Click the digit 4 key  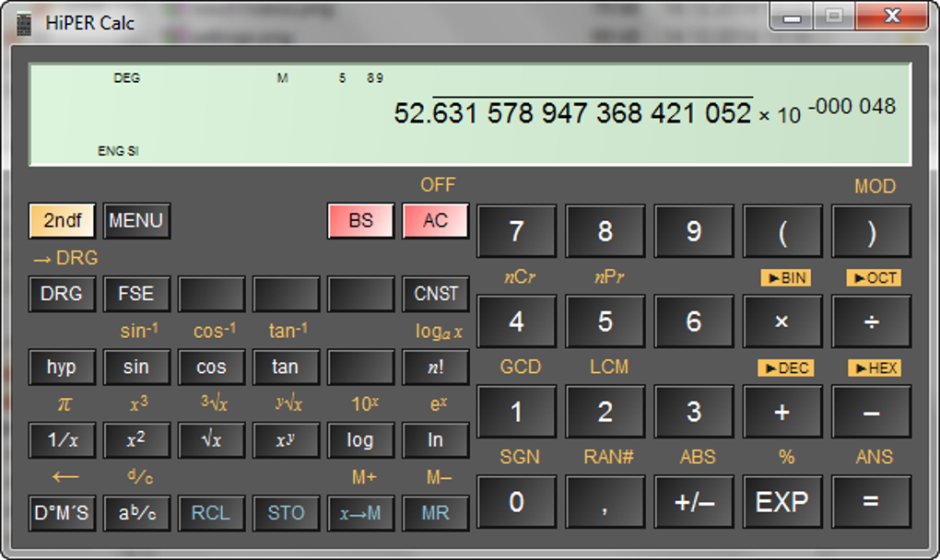click(517, 321)
